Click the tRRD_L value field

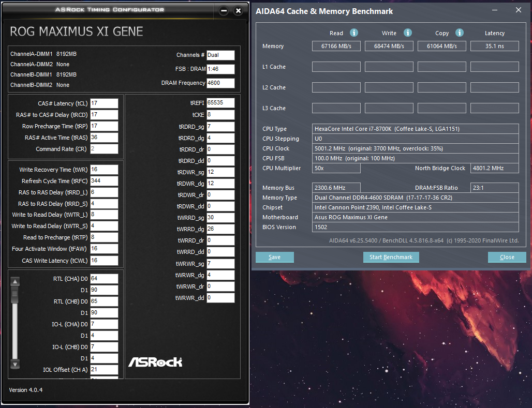pyautogui.click(x=104, y=192)
